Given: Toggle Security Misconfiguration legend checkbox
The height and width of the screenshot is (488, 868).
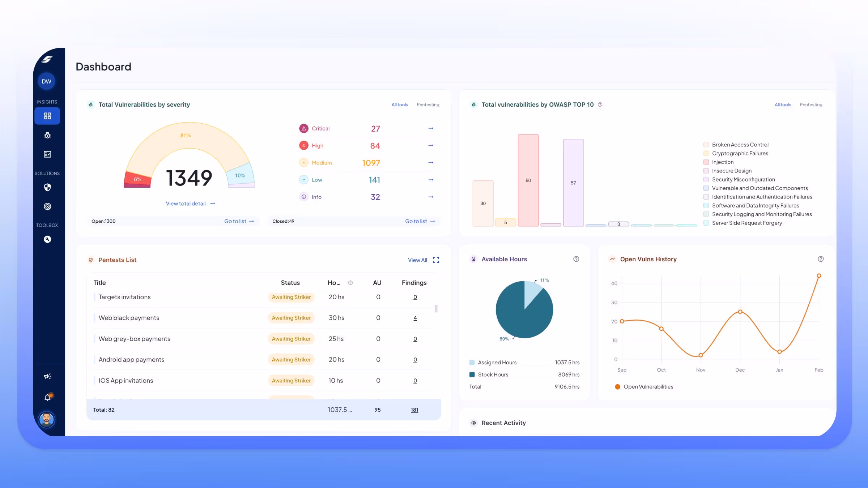Looking at the screenshot, I should pos(706,180).
